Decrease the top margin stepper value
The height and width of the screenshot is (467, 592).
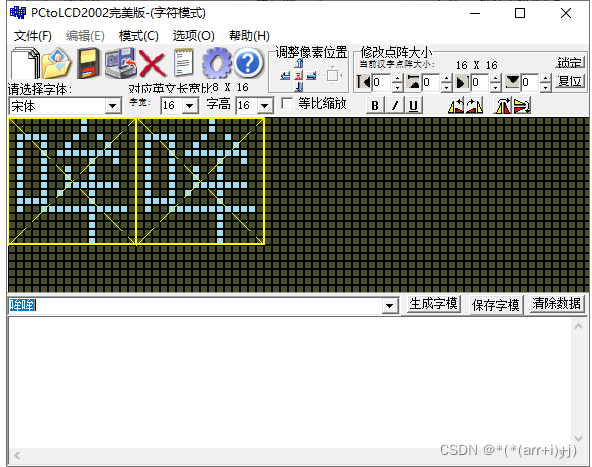(x=447, y=87)
